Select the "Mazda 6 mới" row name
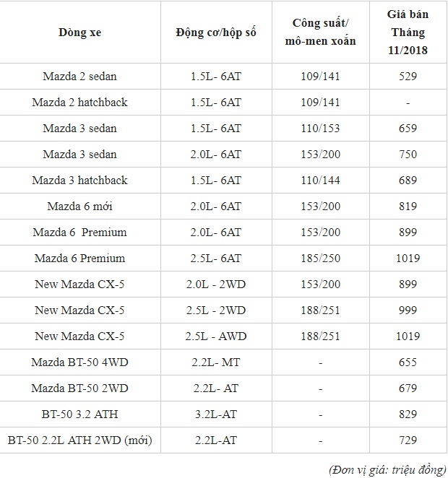 click(x=79, y=206)
